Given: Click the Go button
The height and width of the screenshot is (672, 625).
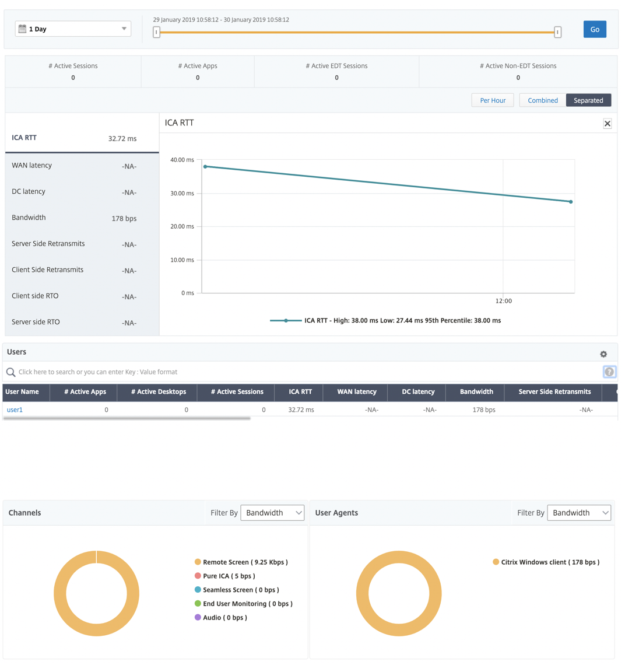Looking at the screenshot, I should pyautogui.click(x=595, y=29).
